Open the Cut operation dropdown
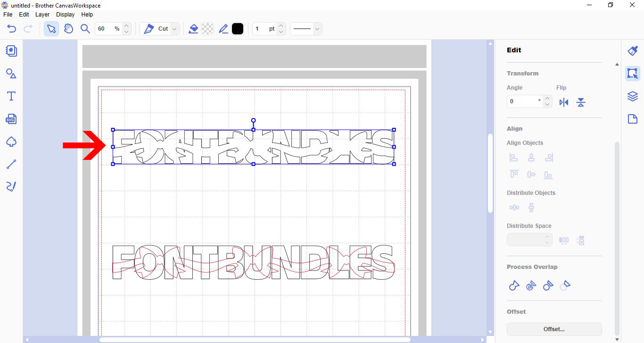This screenshot has height=343, width=644. pyautogui.click(x=174, y=29)
